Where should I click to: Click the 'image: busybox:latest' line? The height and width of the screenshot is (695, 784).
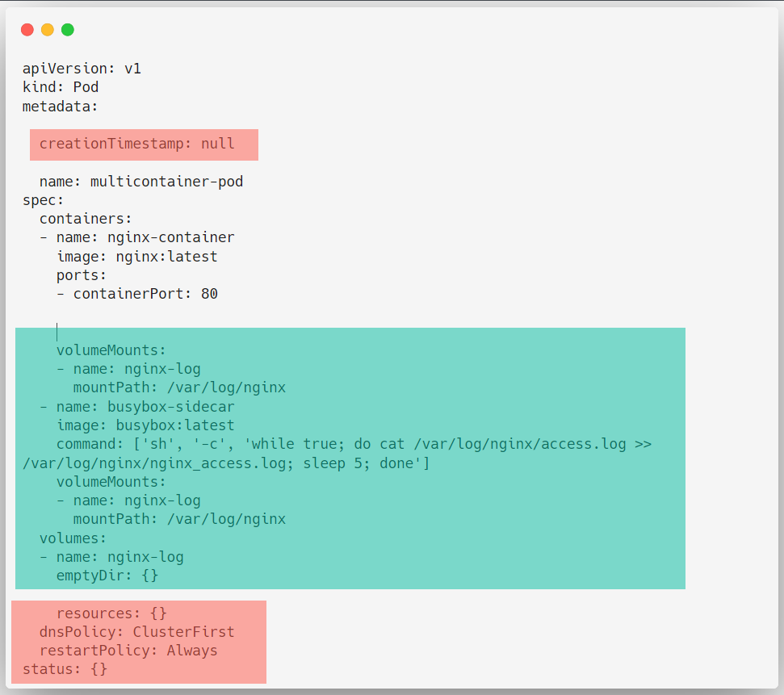(145, 425)
